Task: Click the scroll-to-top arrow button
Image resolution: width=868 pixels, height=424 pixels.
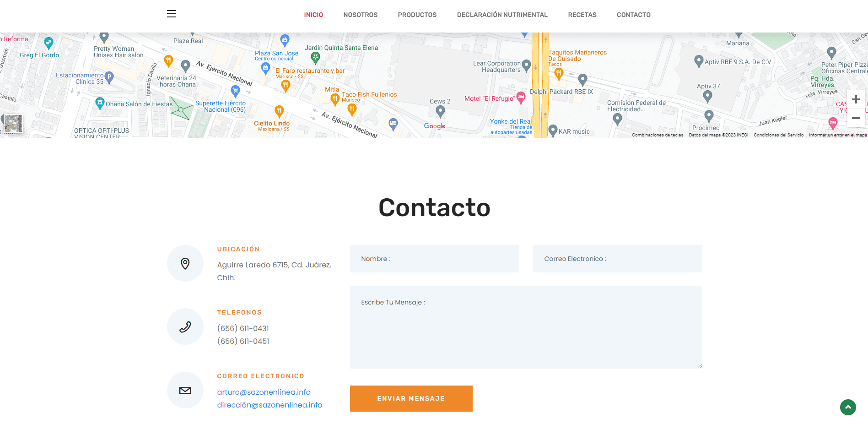Action: (x=848, y=407)
